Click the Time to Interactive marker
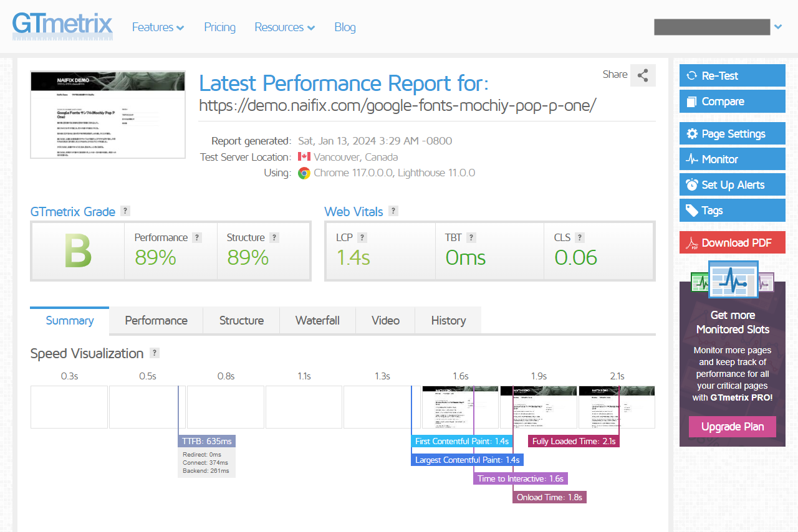The width and height of the screenshot is (798, 532). click(x=521, y=478)
